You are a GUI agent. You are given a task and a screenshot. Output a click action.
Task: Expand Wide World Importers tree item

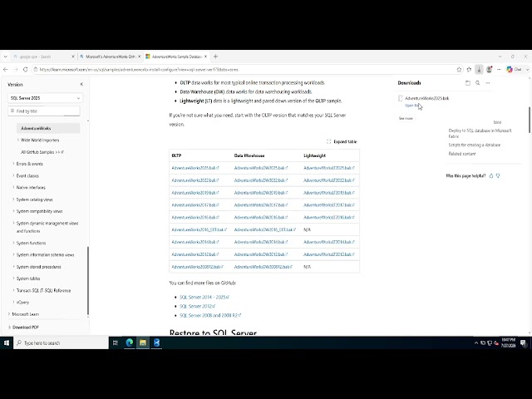(18, 140)
